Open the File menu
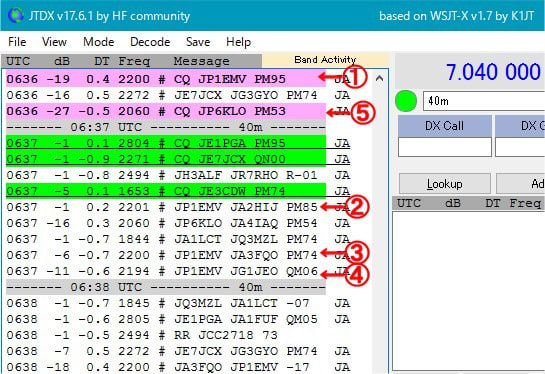 [x=17, y=42]
